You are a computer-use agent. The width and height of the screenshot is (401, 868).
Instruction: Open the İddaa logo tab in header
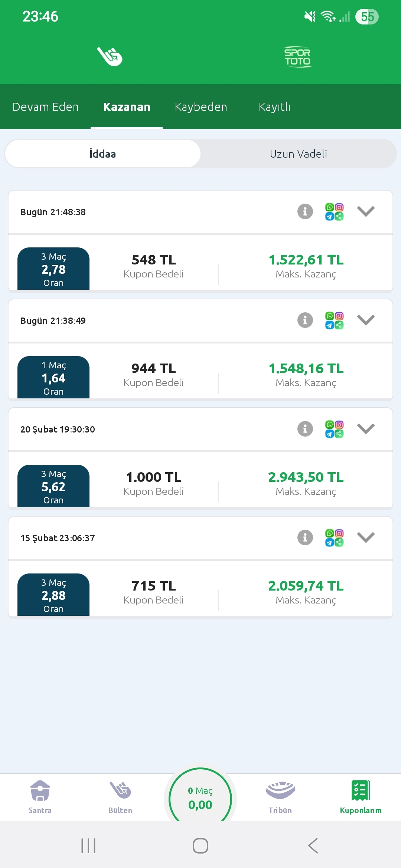pos(110,56)
